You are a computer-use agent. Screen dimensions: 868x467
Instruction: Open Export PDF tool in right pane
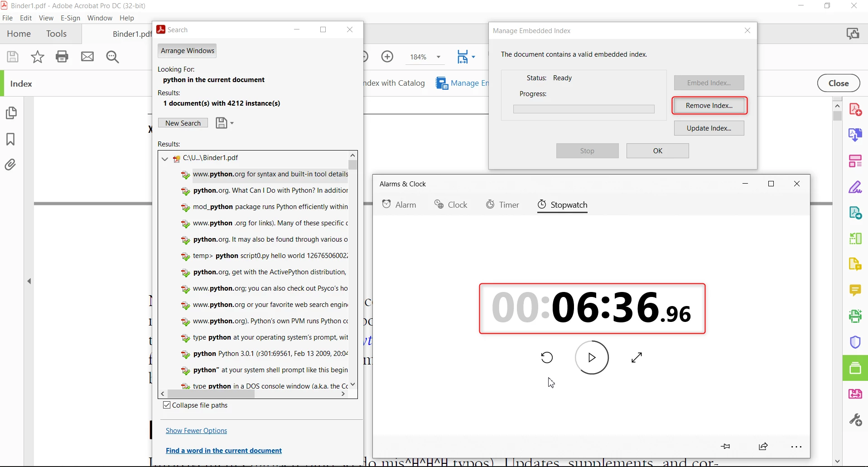click(856, 135)
